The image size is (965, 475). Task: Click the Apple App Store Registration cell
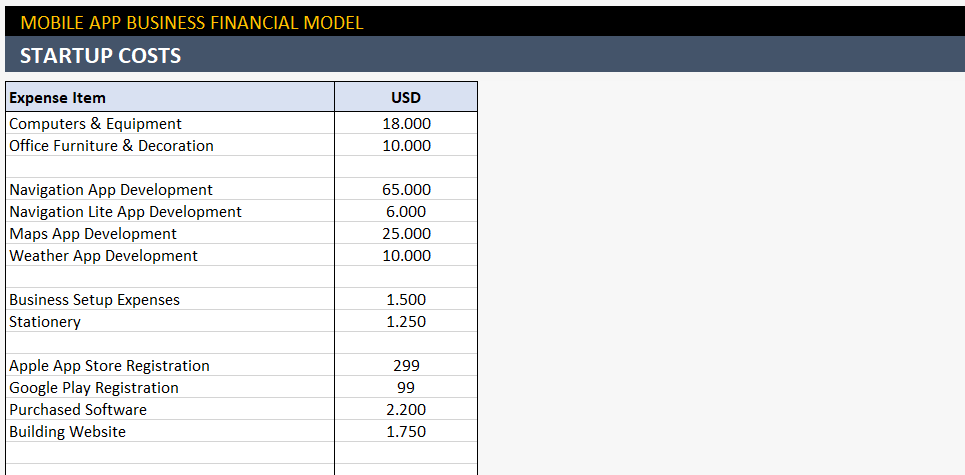tap(170, 365)
